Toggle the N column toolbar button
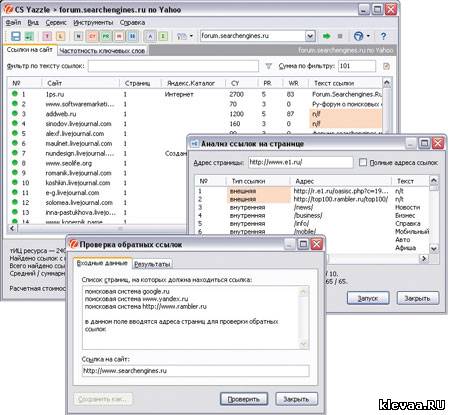Image resolution: width=450 pixels, height=415 pixels. point(78,36)
